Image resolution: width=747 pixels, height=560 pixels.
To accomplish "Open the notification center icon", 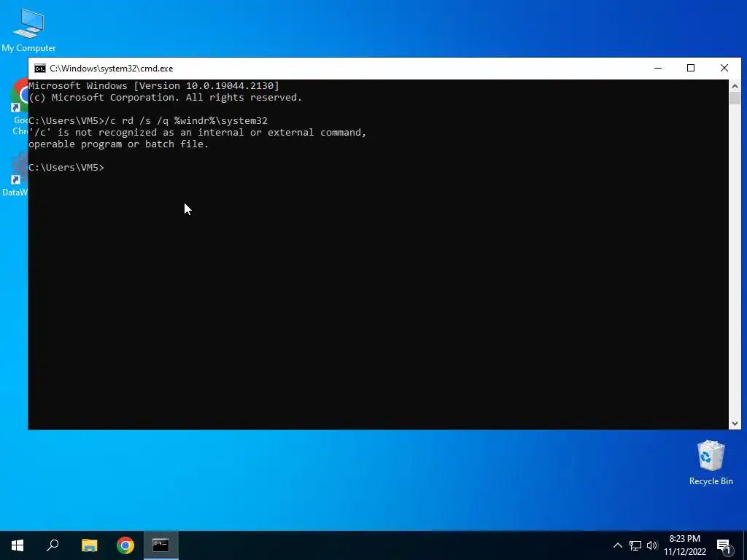I will click(724, 546).
